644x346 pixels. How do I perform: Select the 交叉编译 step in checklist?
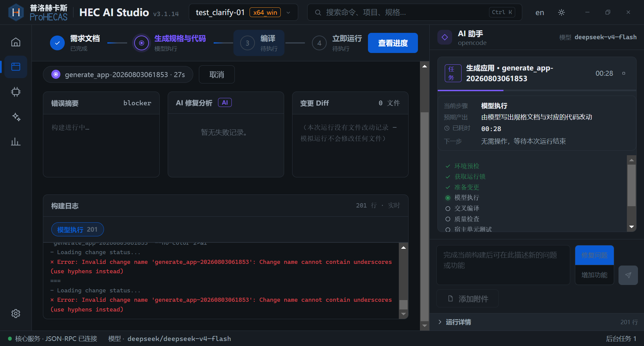tap(462, 208)
